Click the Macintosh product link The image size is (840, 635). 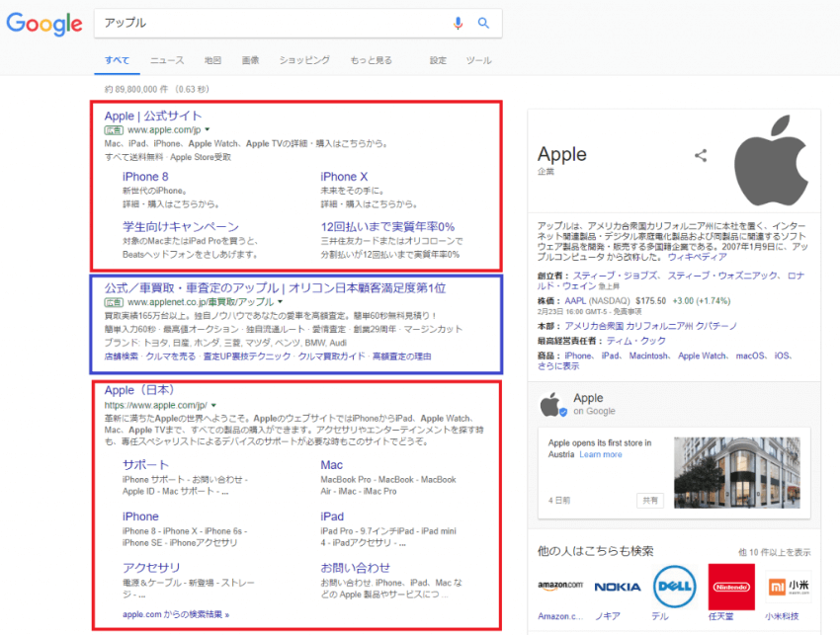point(648,357)
